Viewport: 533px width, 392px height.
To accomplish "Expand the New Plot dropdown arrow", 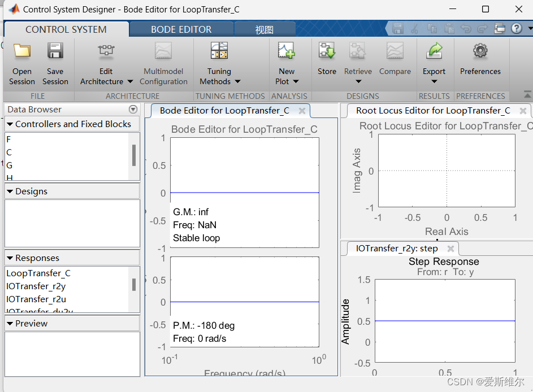I will [296, 81].
